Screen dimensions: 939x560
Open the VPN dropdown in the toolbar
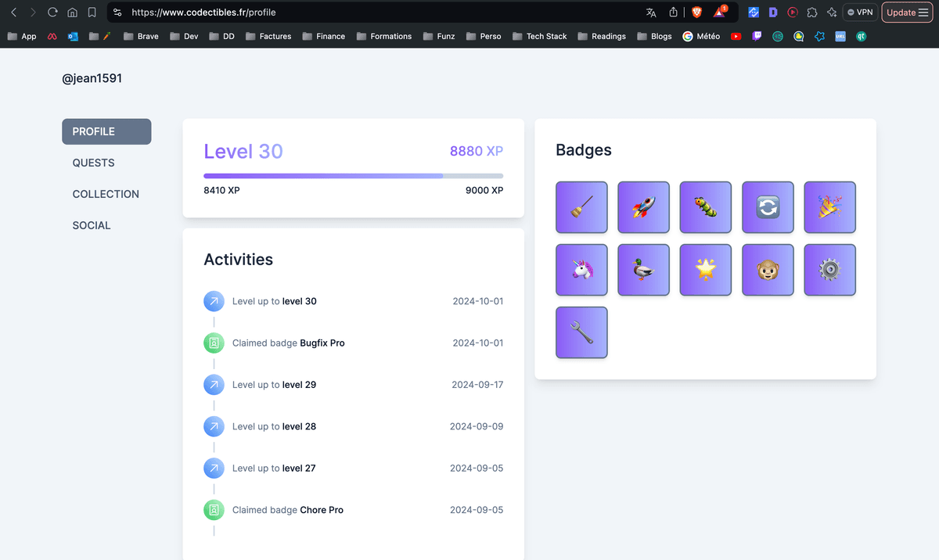859,12
